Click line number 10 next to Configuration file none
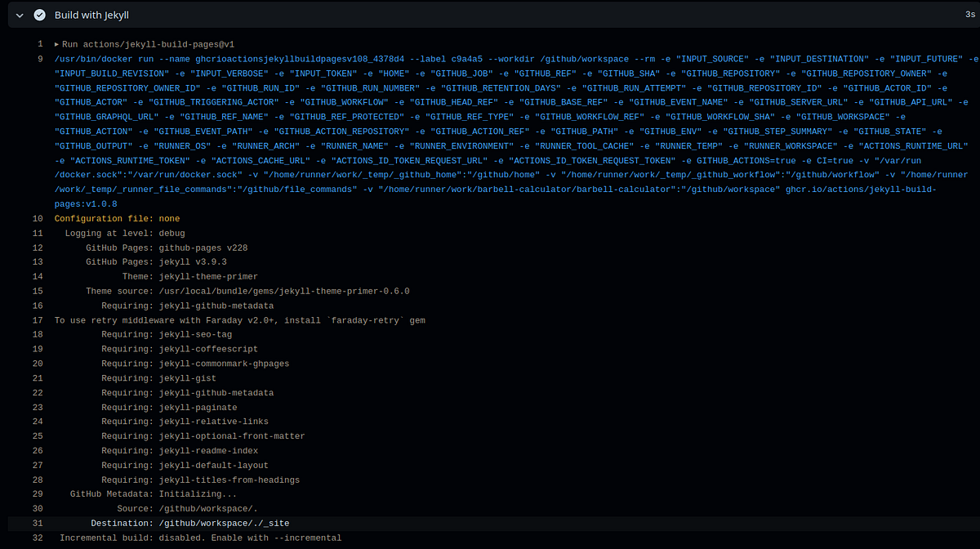This screenshot has height=549, width=980. (x=37, y=218)
